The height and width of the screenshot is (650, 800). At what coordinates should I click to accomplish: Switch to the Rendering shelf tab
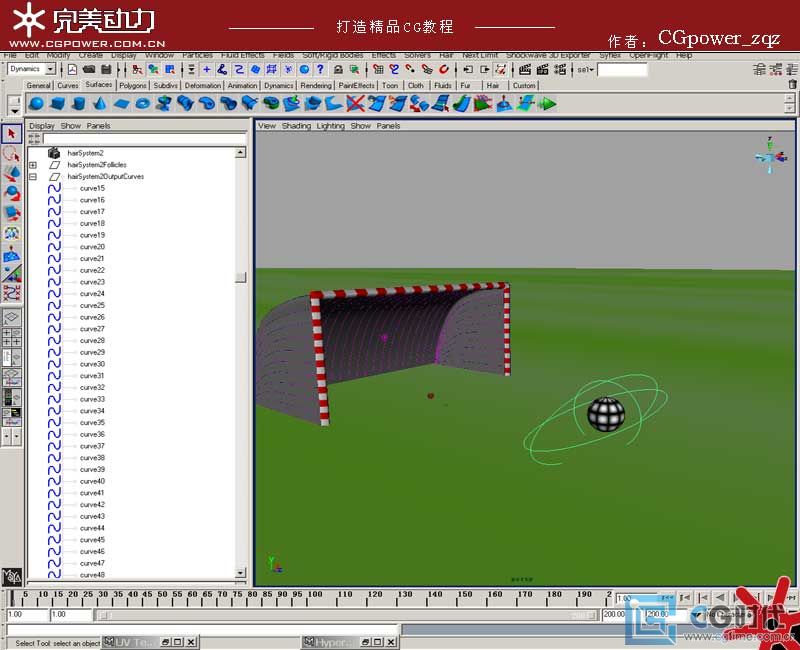coord(316,86)
